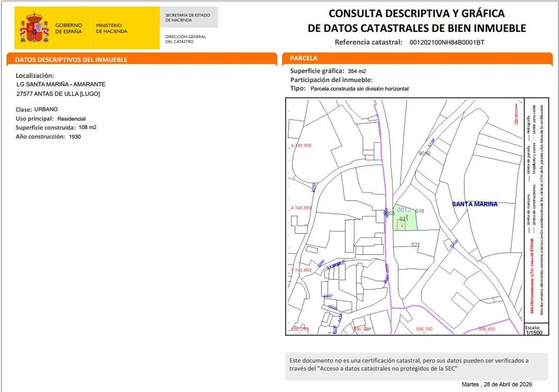The width and height of the screenshot is (559, 392).
Task: Click the 'GOBIERNO DE ESPAÑA' text
Action: pos(69,28)
